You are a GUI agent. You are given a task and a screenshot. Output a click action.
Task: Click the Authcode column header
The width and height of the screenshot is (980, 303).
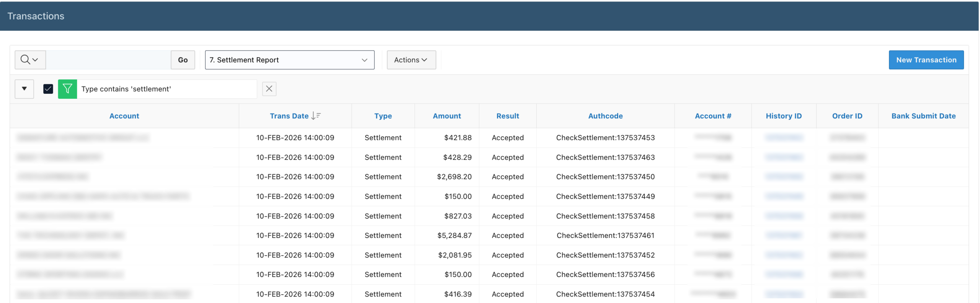(x=605, y=116)
